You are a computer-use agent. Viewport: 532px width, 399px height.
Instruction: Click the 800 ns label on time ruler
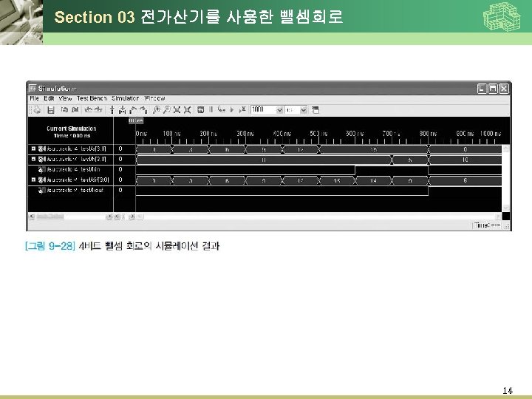pos(428,133)
